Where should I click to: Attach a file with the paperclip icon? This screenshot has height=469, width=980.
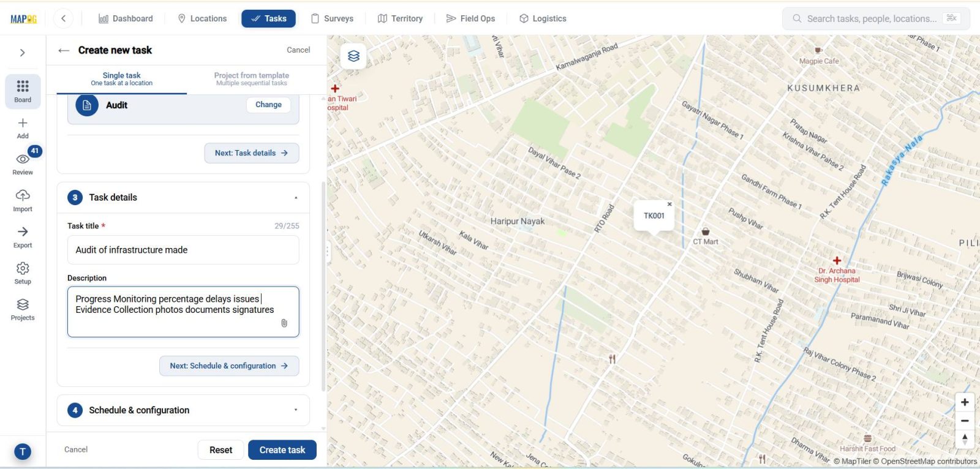[284, 323]
